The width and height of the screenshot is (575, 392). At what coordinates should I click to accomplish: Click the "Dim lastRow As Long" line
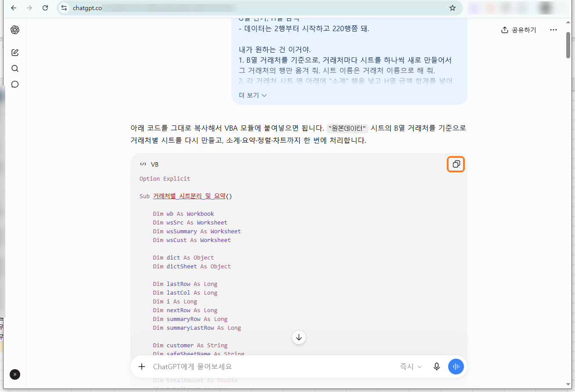[x=185, y=284]
